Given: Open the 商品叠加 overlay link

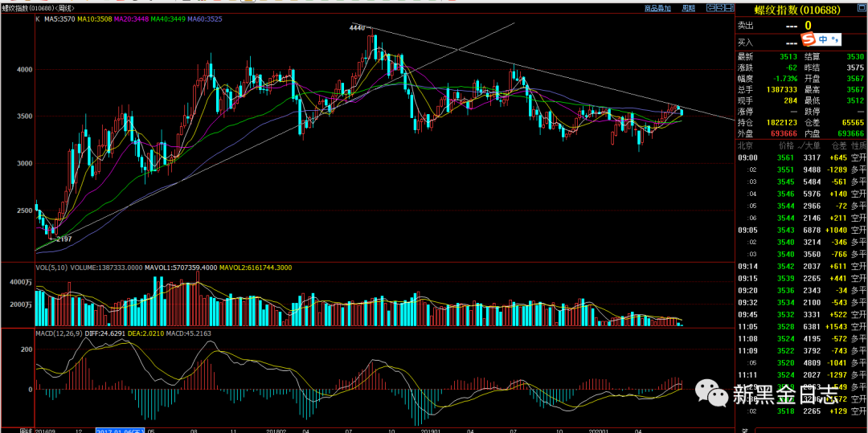Looking at the screenshot, I should tap(657, 8).
